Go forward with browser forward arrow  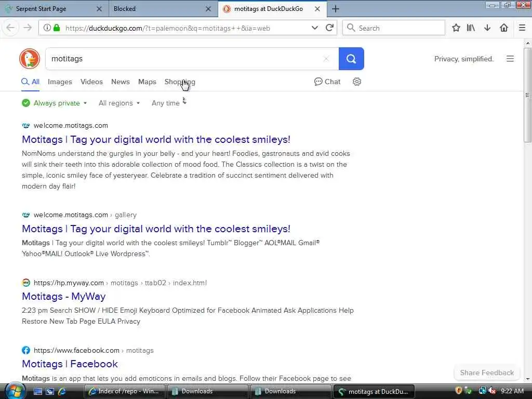[x=28, y=28]
